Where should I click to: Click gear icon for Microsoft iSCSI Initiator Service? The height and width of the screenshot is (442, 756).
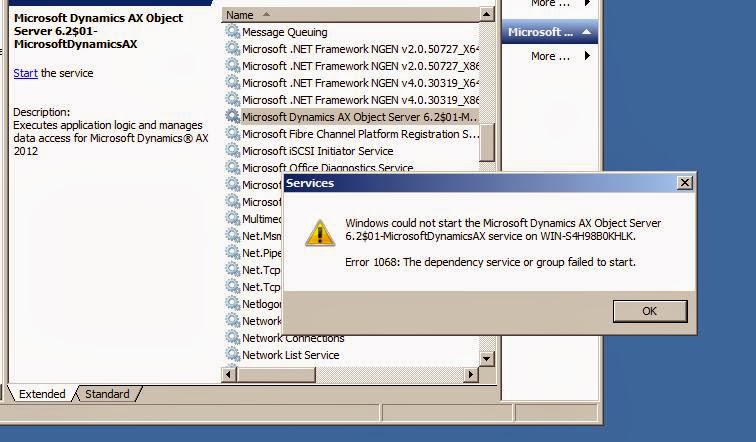click(x=233, y=150)
